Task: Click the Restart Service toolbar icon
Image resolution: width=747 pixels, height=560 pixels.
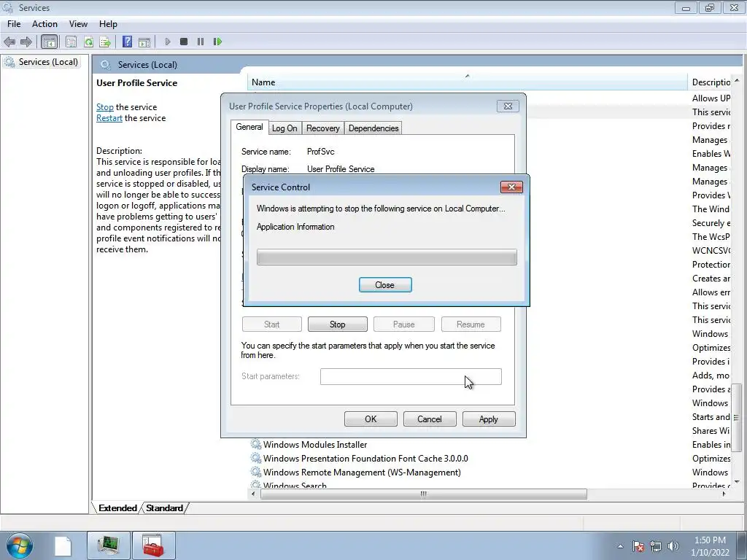Action: click(217, 42)
